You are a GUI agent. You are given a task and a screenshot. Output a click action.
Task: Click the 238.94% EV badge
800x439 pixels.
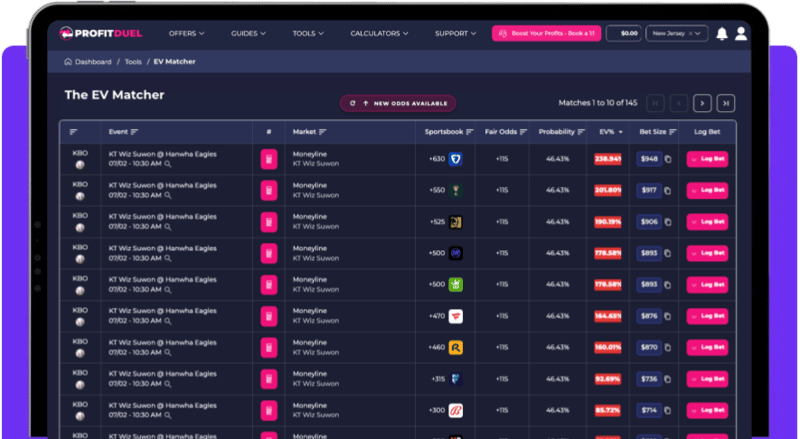pyautogui.click(x=608, y=159)
